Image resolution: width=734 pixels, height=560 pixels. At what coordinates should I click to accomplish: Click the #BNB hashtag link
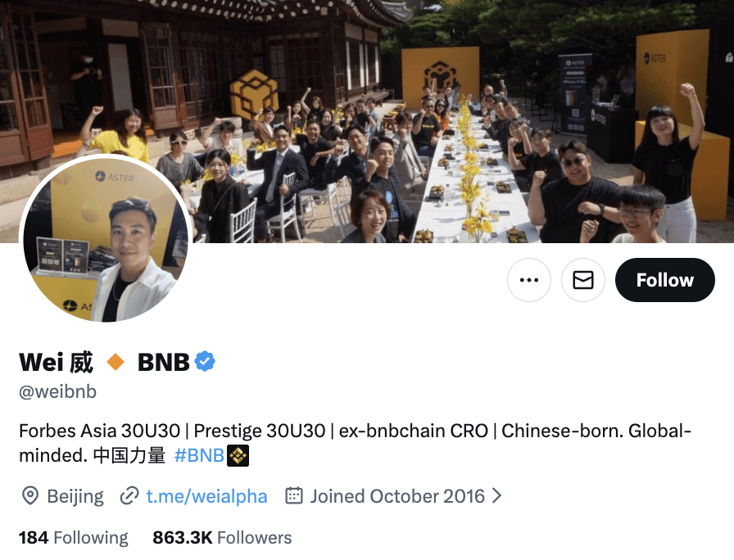[x=199, y=455]
